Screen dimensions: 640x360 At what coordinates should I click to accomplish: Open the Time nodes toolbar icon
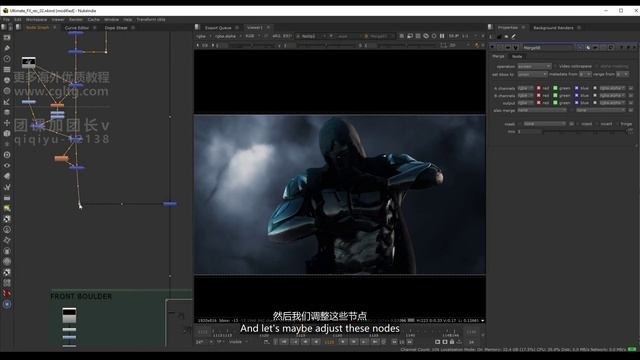tap(7, 59)
